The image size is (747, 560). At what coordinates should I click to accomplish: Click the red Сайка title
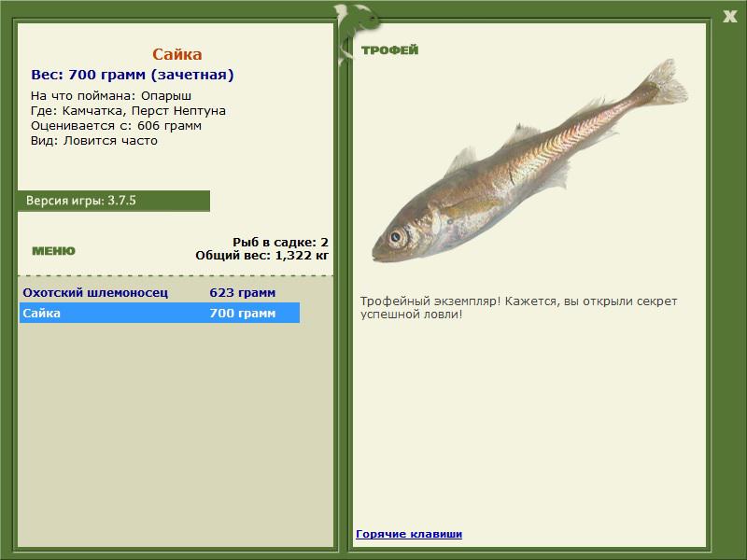pos(176,55)
